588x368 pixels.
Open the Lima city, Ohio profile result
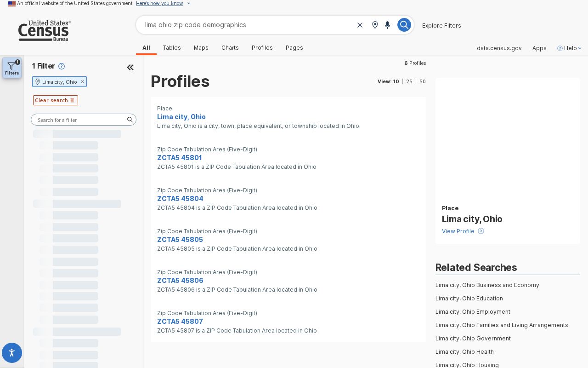click(x=181, y=117)
